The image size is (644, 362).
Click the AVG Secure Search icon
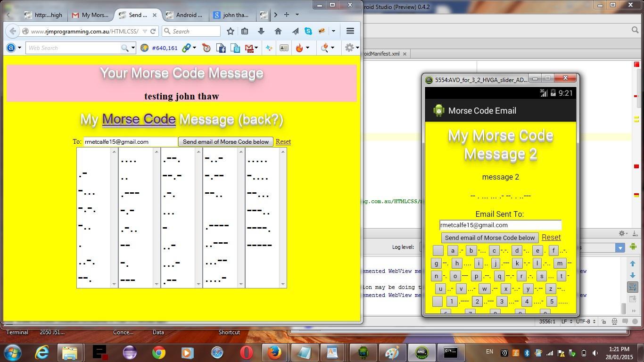point(10,48)
